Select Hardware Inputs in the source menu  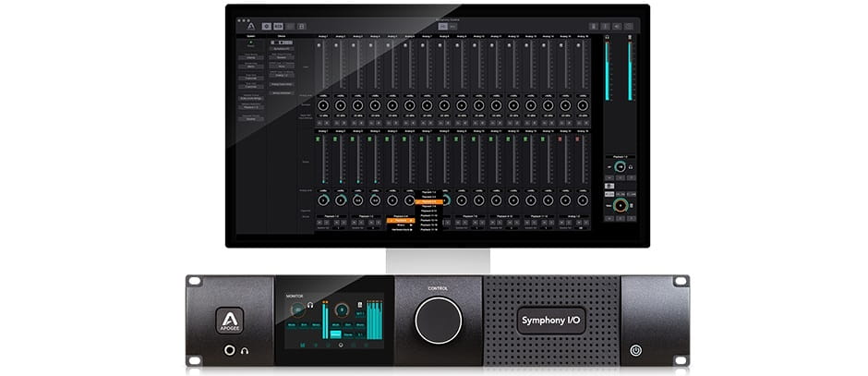click(401, 229)
